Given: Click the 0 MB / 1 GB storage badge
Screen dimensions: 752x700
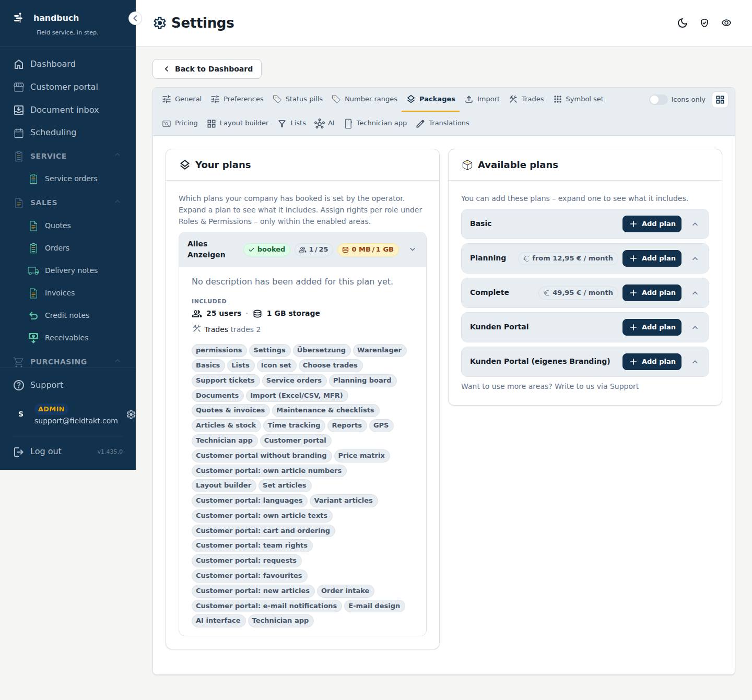Looking at the screenshot, I should coord(368,250).
